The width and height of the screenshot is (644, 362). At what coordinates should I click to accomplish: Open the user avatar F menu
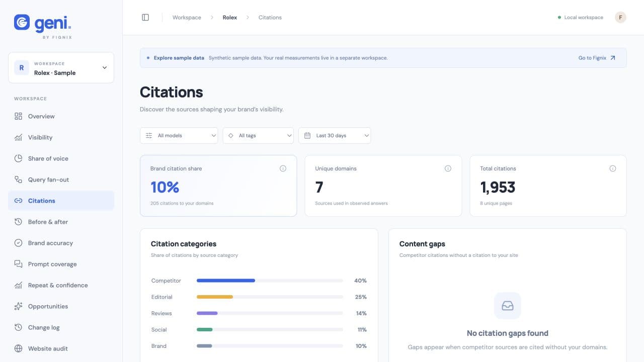click(620, 18)
